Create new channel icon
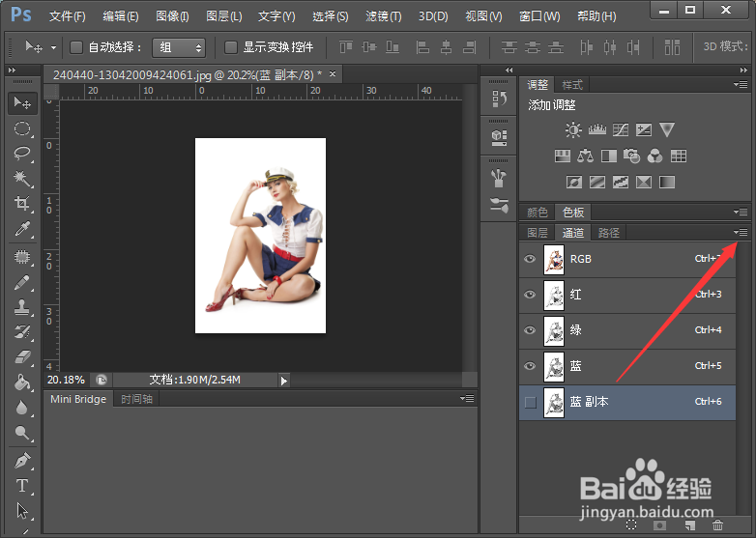The height and width of the screenshot is (538, 756). (689, 524)
